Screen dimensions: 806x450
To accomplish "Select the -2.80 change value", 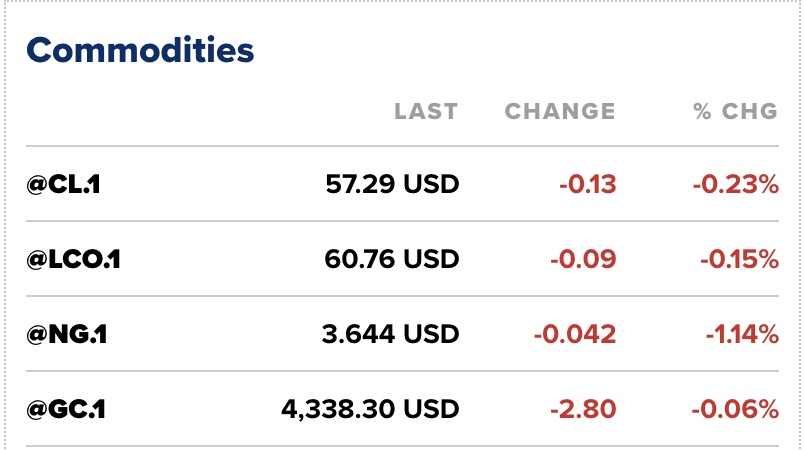I will (583, 409).
